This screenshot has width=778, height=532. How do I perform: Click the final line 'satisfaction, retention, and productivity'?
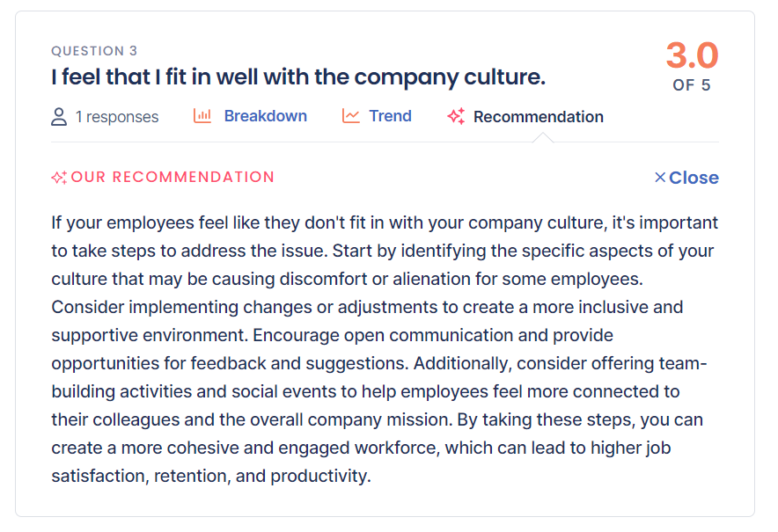click(x=211, y=477)
